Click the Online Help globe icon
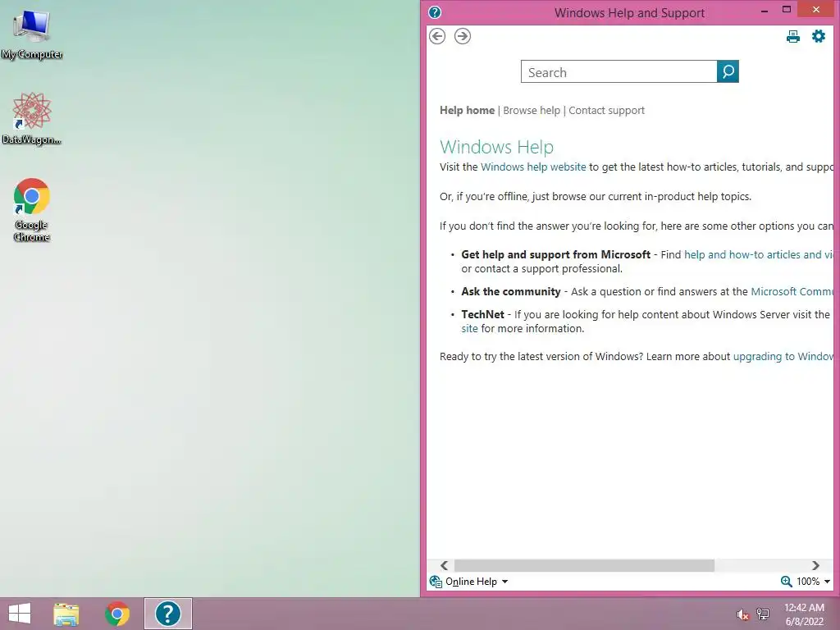The width and height of the screenshot is (840, 630). 436,582
